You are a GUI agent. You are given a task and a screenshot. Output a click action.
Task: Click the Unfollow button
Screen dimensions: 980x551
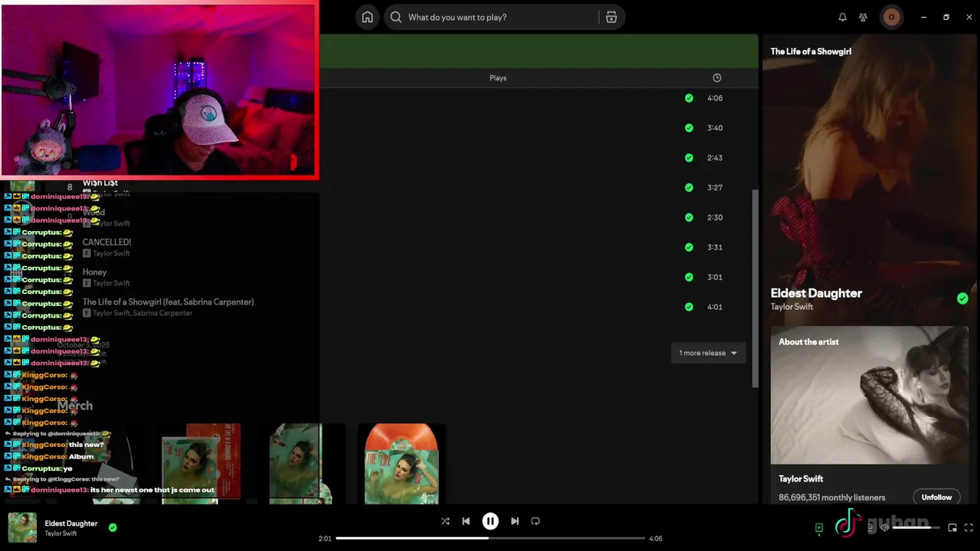tap(936, 497)
